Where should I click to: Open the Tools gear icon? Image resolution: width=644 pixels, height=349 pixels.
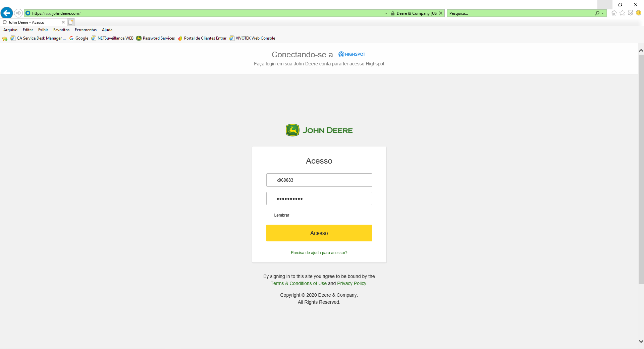(631, 13)
